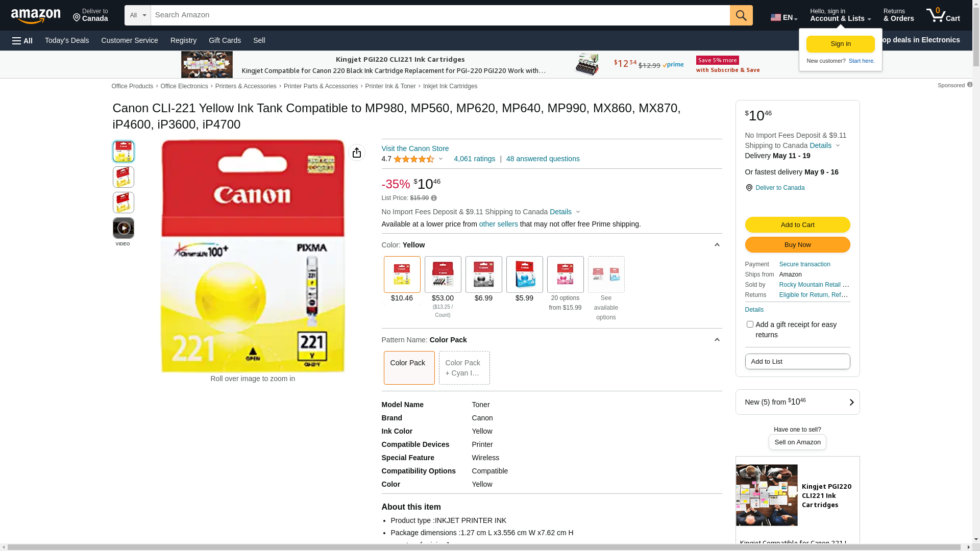Go to Gift Cards nav item
Viewport: 980px width, 551px height.
pos(225,40)
